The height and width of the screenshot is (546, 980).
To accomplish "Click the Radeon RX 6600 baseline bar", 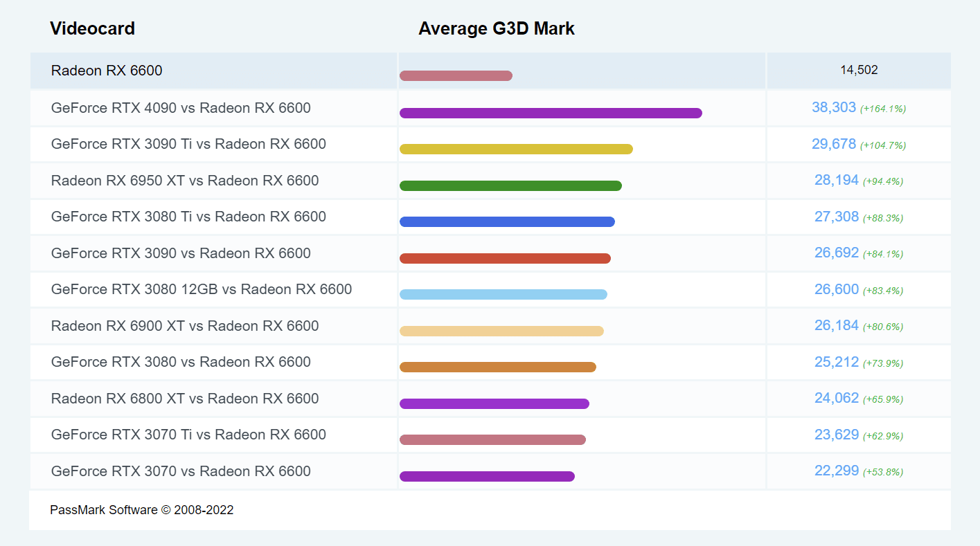I will (456, 75).
